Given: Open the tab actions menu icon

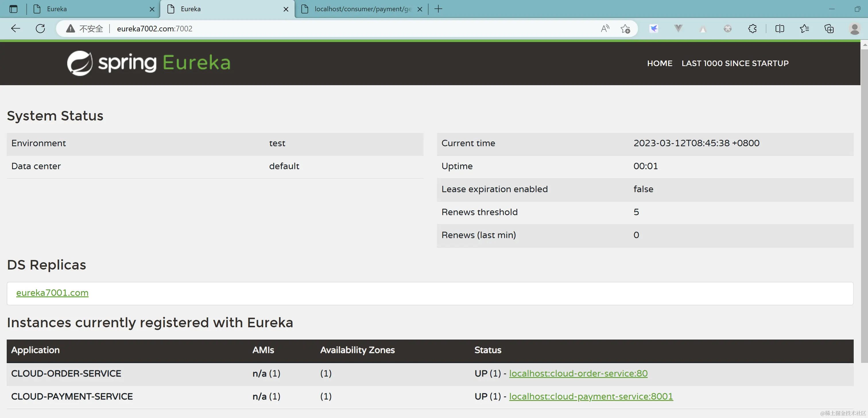Looking at the screenshot, I should [x=13, y=9].
